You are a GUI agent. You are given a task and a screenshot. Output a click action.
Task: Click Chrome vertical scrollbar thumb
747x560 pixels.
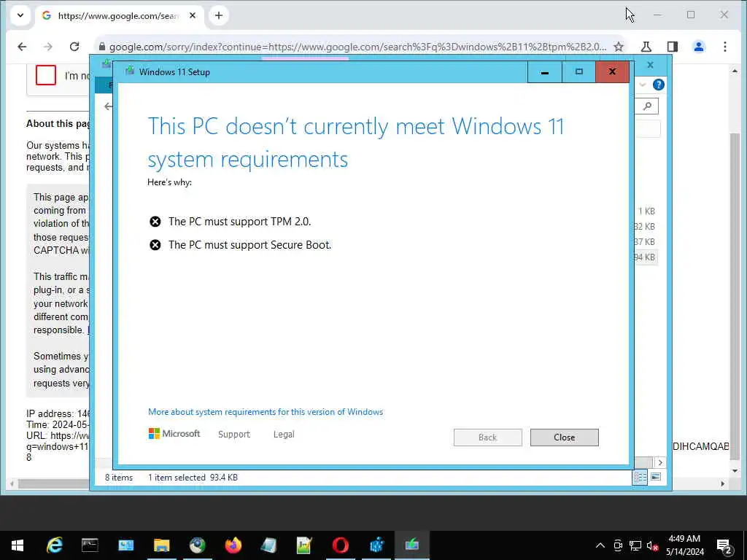click(x=735, y=295)
